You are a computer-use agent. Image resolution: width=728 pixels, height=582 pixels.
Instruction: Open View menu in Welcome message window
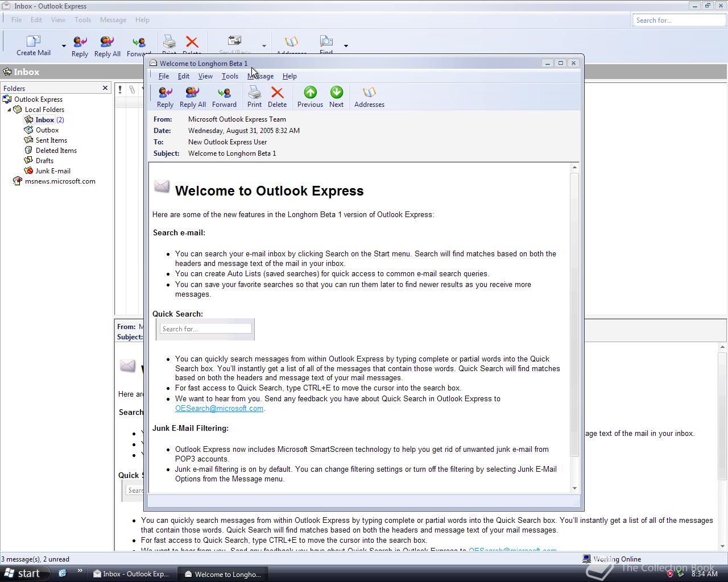point(205,76)
